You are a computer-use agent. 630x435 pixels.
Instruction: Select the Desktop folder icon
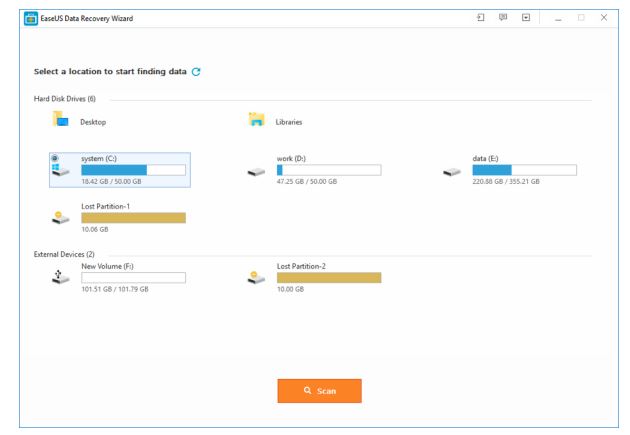[x=61, y=119]
